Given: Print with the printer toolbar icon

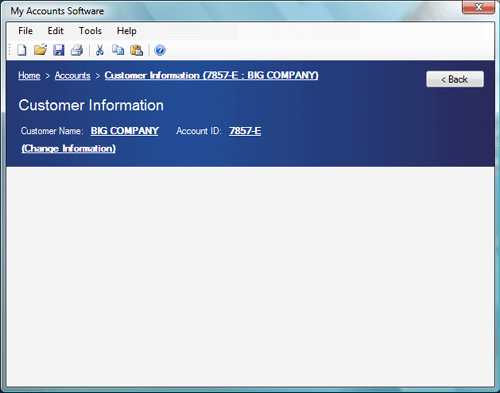Looking at the screenshot, I should tap(77, 50).
